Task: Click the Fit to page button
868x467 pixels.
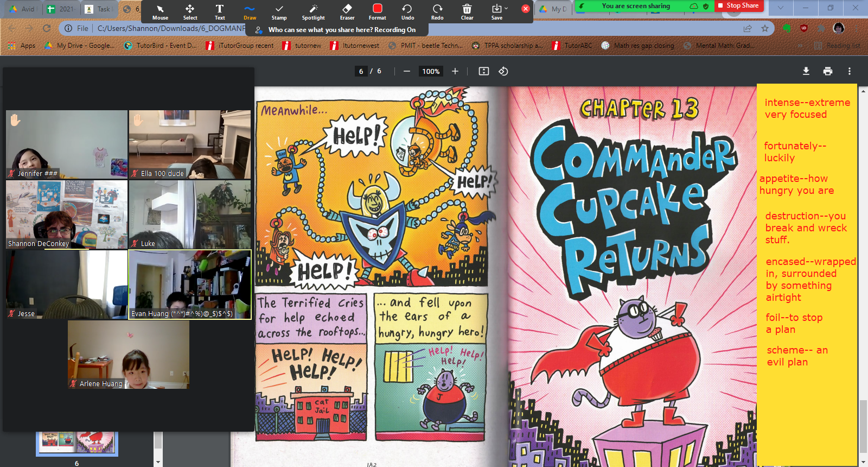Action: pos(484,71)
